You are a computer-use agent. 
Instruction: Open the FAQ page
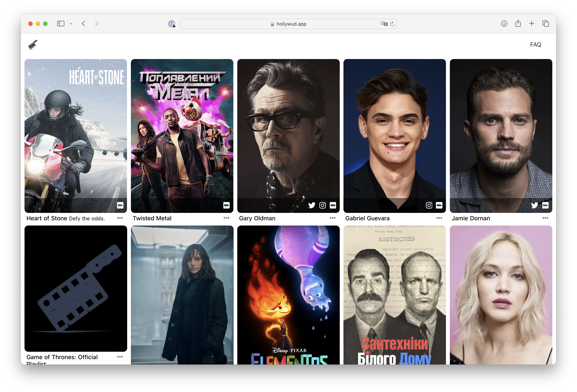(535, 45)
